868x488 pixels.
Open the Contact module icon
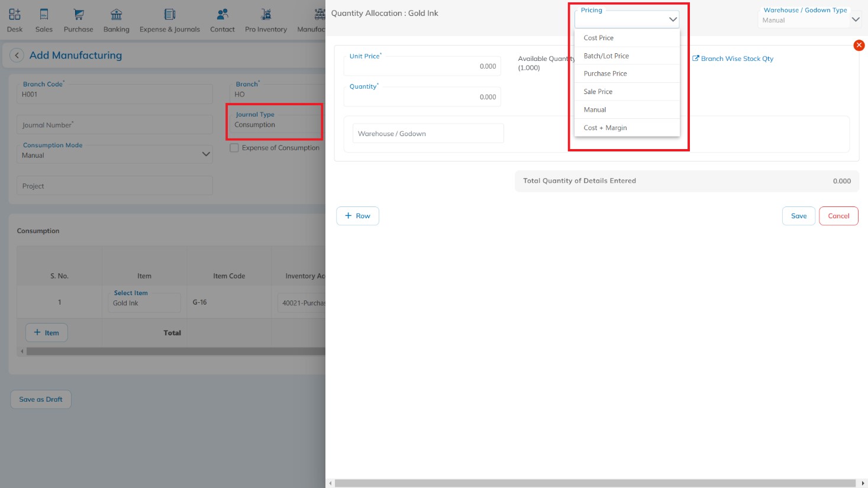click(222, 14)
